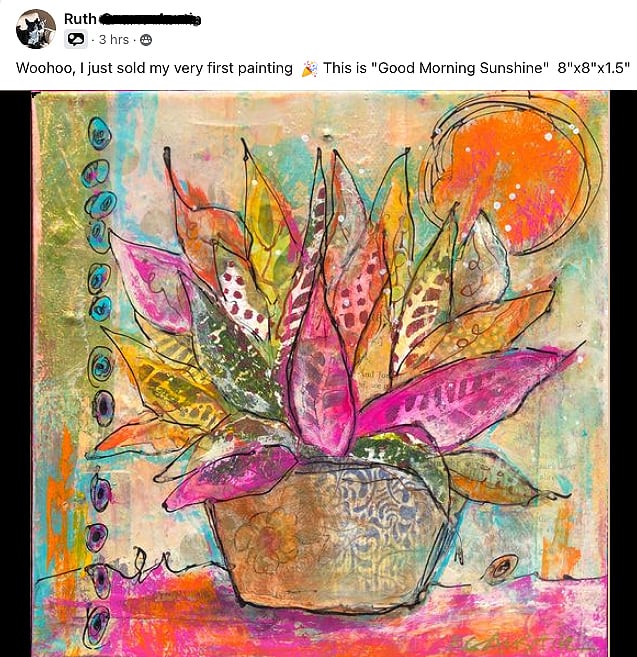Click the black bar left of the photo
Viewport: 637px width, 657px height.
(x=16, y=374)
